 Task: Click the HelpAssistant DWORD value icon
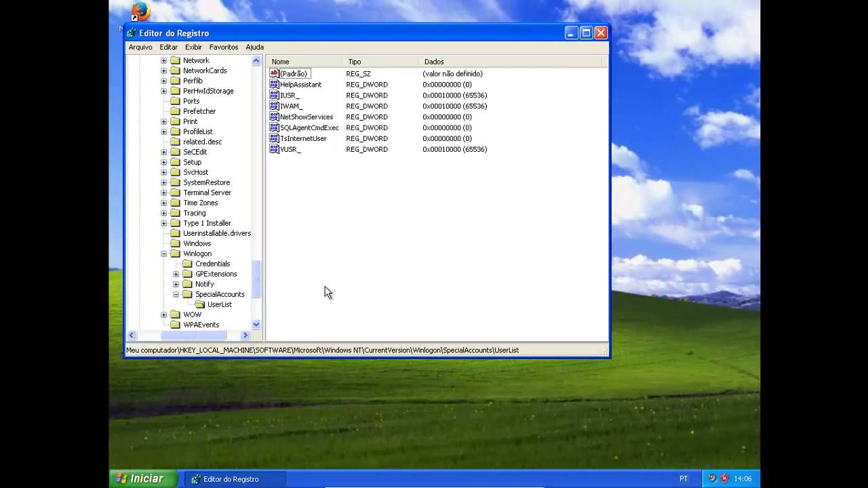[x=274, y=84]
